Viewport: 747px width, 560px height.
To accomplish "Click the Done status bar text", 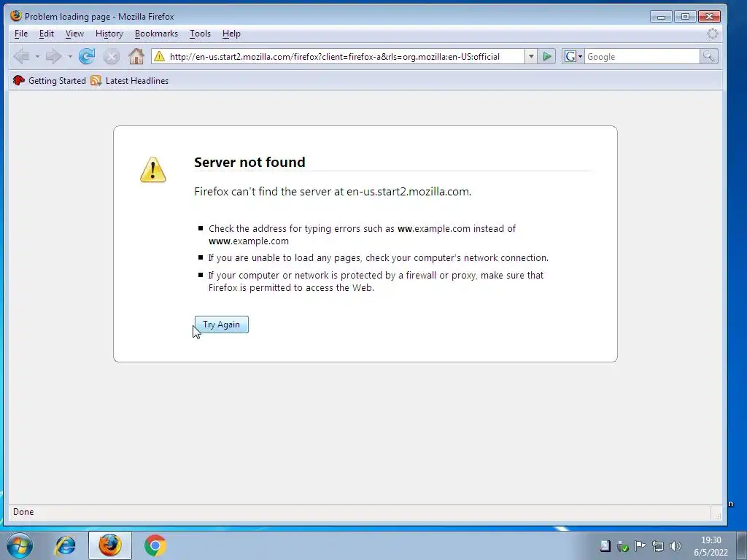I will tap(23, 512).
